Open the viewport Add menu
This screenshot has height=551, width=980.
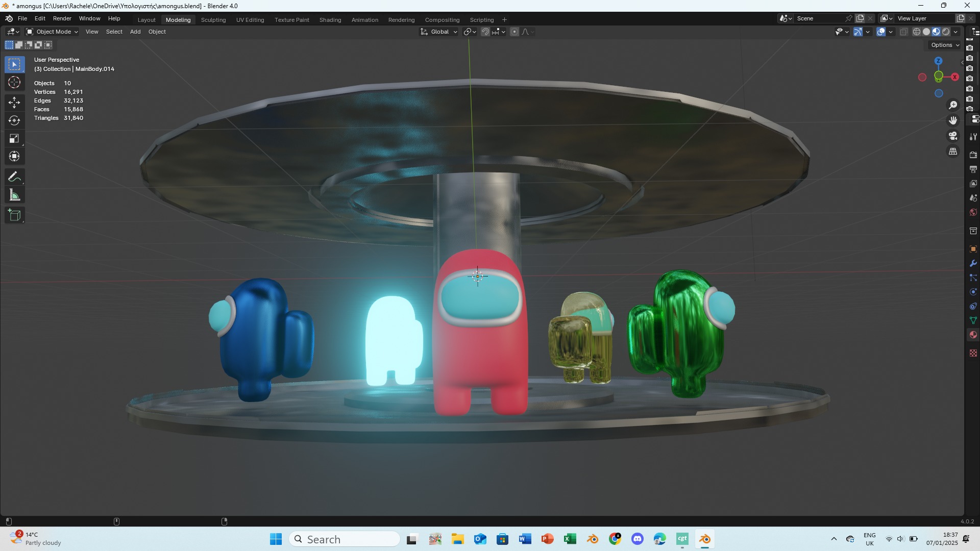point(135,32)
